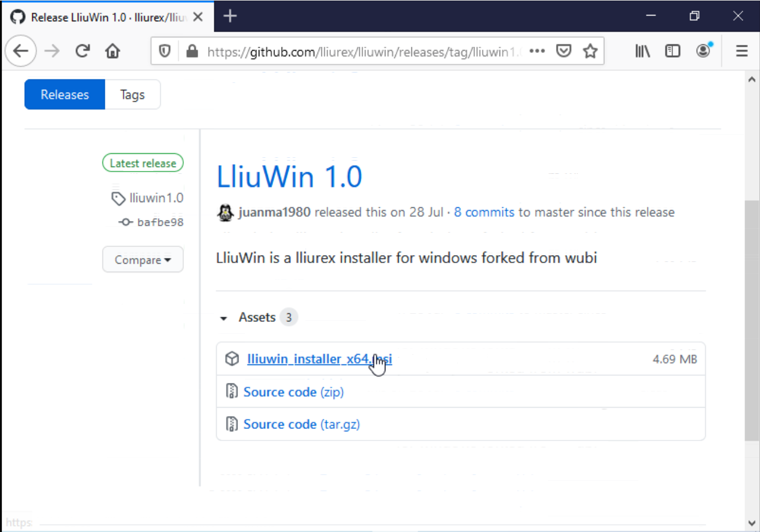Click the forward navigation arrow

pyautogui.click(x=52, y=51)
